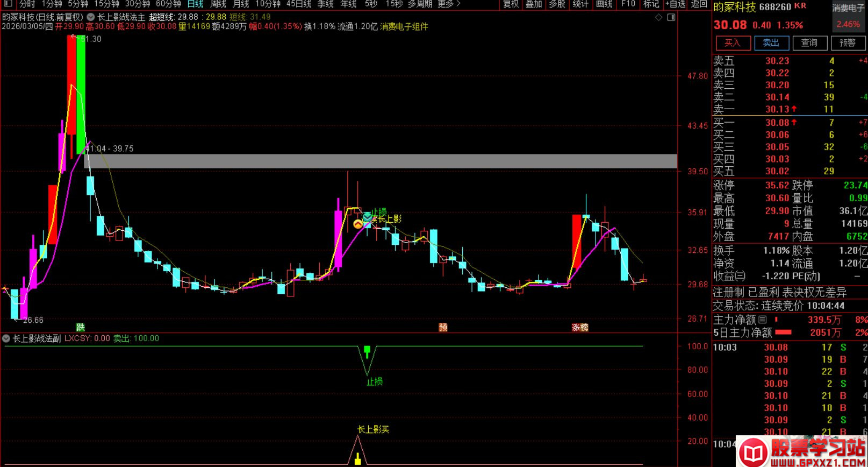
Task: Click the red 买入 buy button
Action: tap(732, 43)
